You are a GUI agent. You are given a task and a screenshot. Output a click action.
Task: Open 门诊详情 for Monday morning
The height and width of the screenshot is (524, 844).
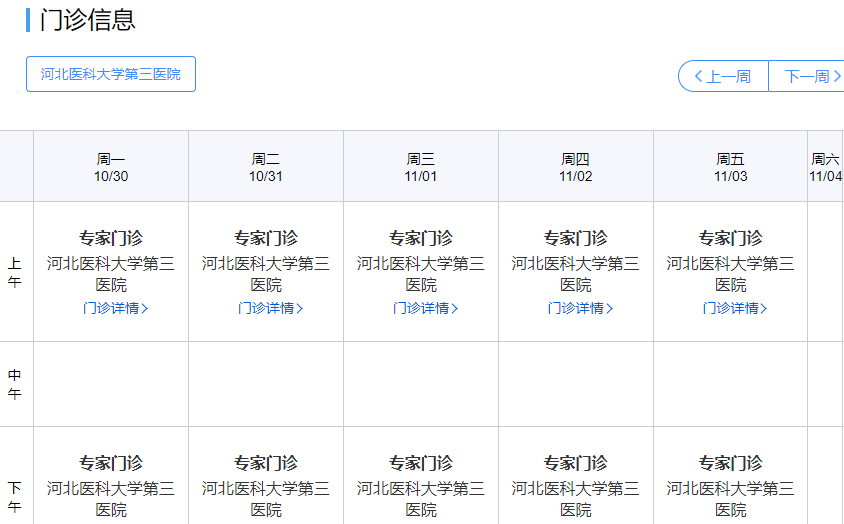pyautogui.click(x=115, y=308)
